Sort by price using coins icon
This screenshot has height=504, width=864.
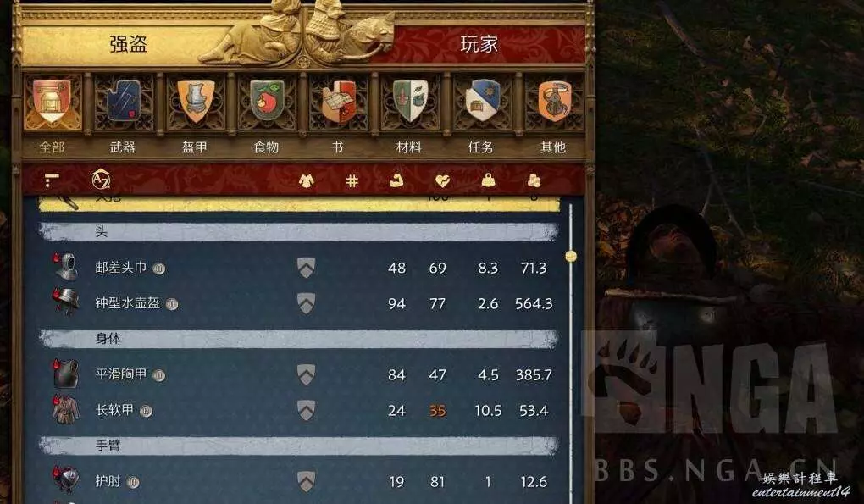(x=534, y=180)
